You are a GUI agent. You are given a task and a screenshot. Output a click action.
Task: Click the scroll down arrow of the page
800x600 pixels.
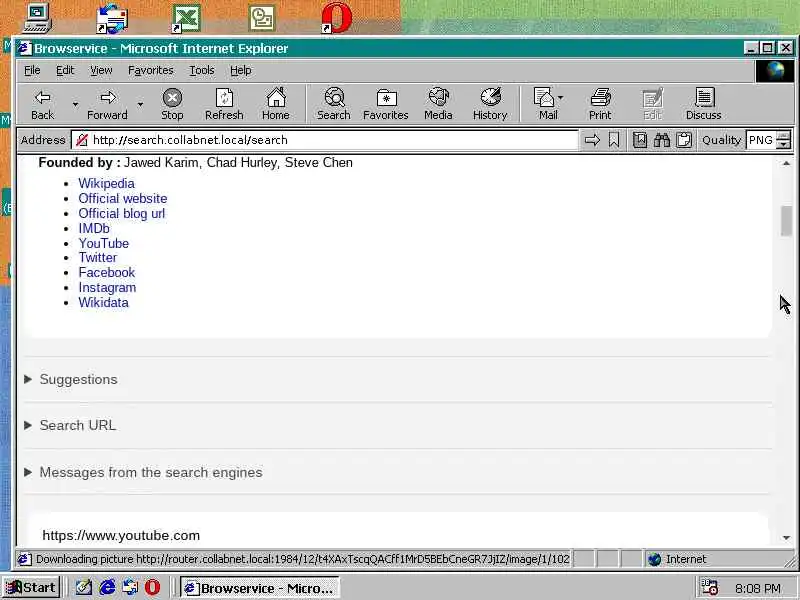click(786, 538)
